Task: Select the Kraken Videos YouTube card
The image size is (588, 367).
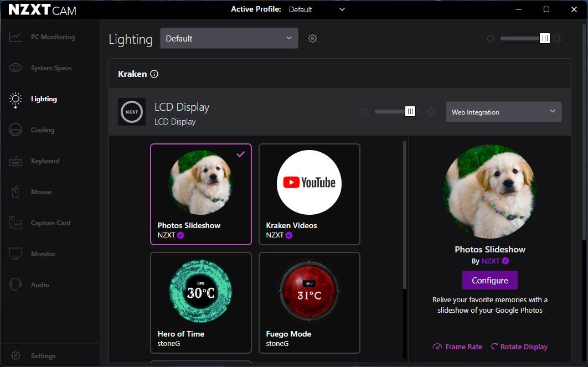Action: point(310,194)
